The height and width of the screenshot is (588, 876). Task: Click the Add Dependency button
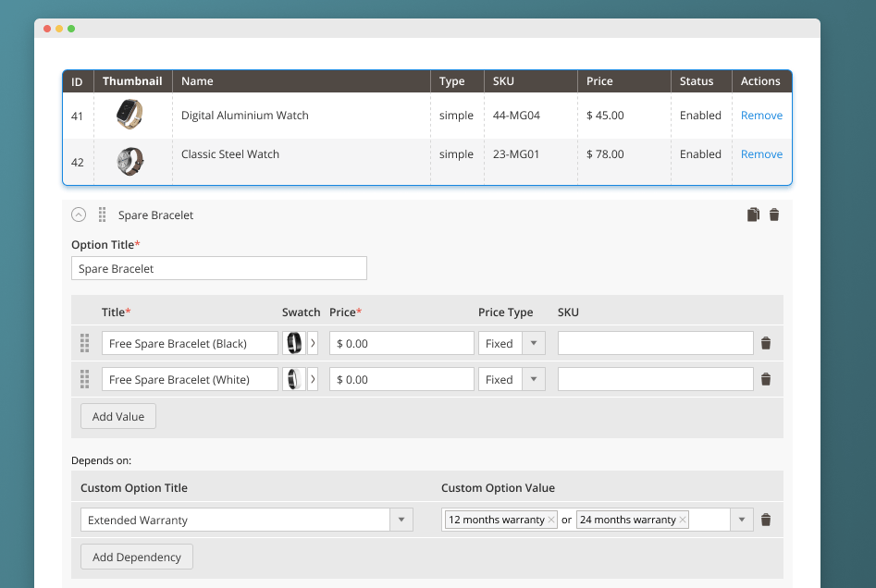coord(137,557)
